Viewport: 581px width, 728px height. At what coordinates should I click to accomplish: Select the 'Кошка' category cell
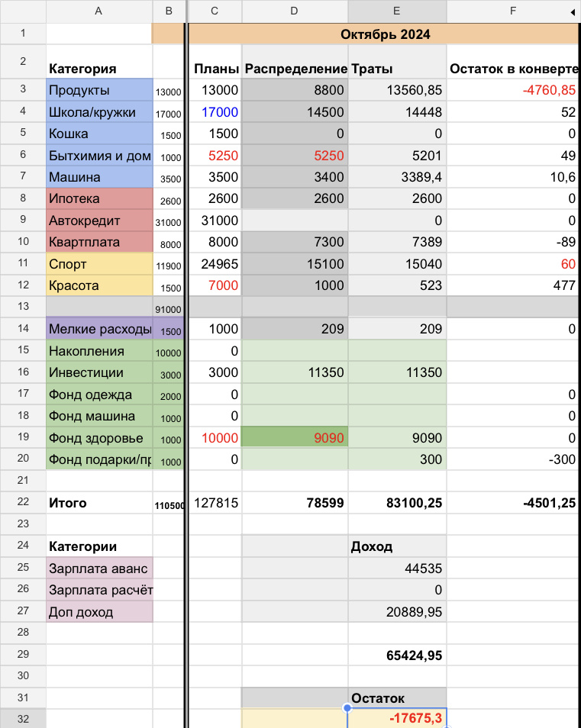99,134
